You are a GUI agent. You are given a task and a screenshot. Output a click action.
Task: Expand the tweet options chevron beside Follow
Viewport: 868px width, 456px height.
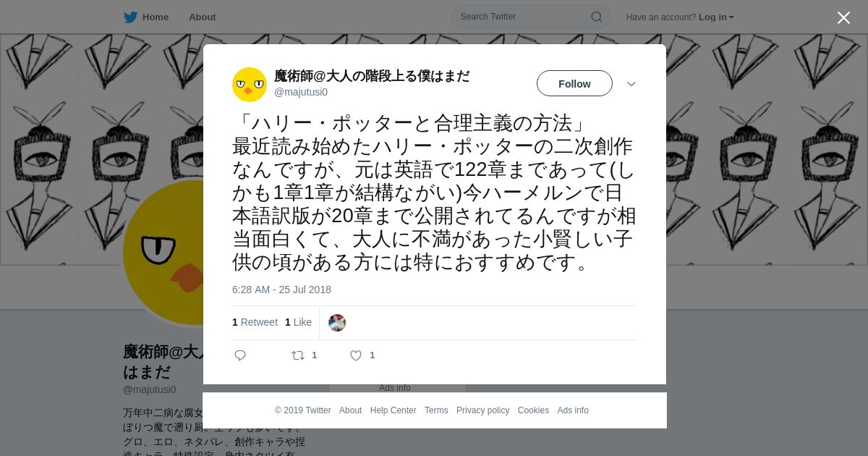[x=631, y=84]
